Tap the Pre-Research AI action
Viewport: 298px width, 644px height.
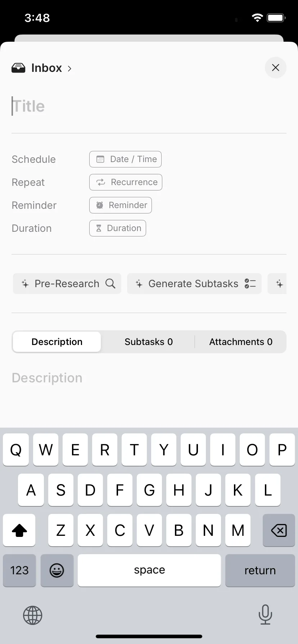67,284
